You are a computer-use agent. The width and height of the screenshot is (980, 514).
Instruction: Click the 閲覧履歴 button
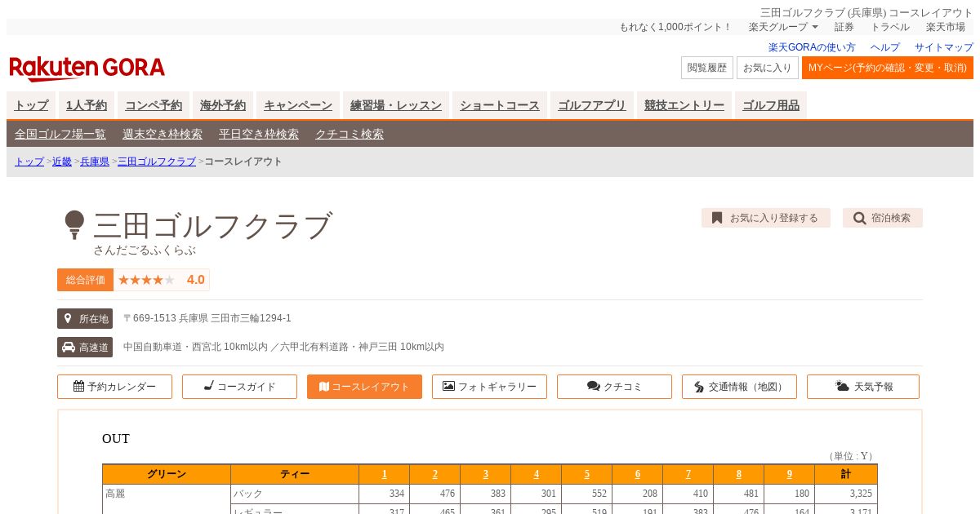click(x=707, y=68)
